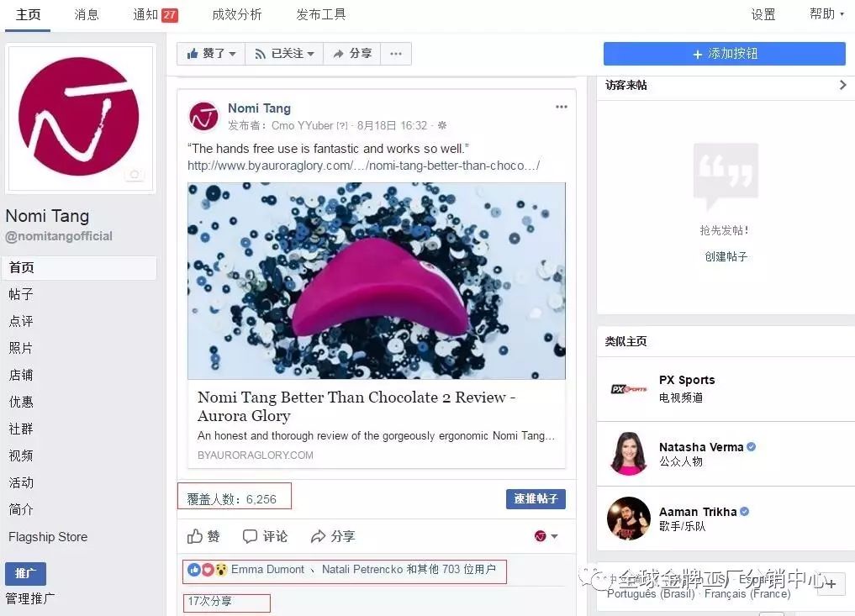This screenshot has height=616, width=855.
Task: Open Nomi Tang post author name link
Action: pyautogui.click(x=259, y=108)
